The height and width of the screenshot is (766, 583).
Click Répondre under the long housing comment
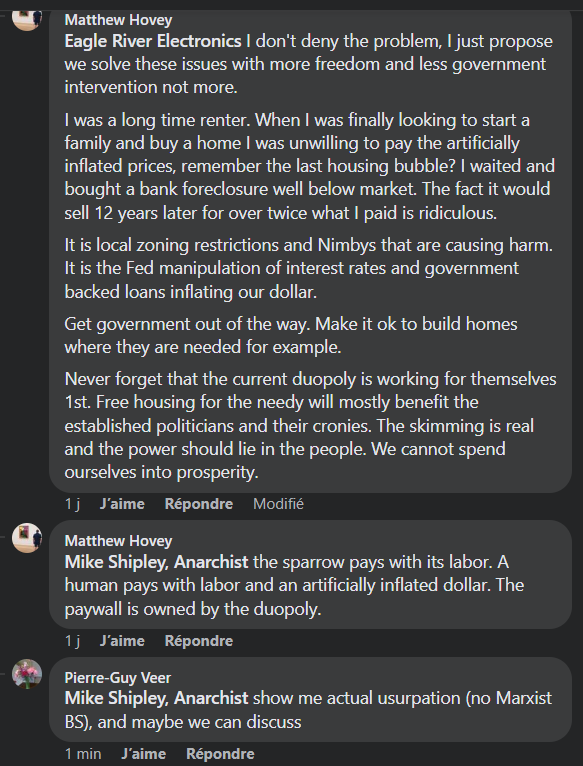pos(198,504)
